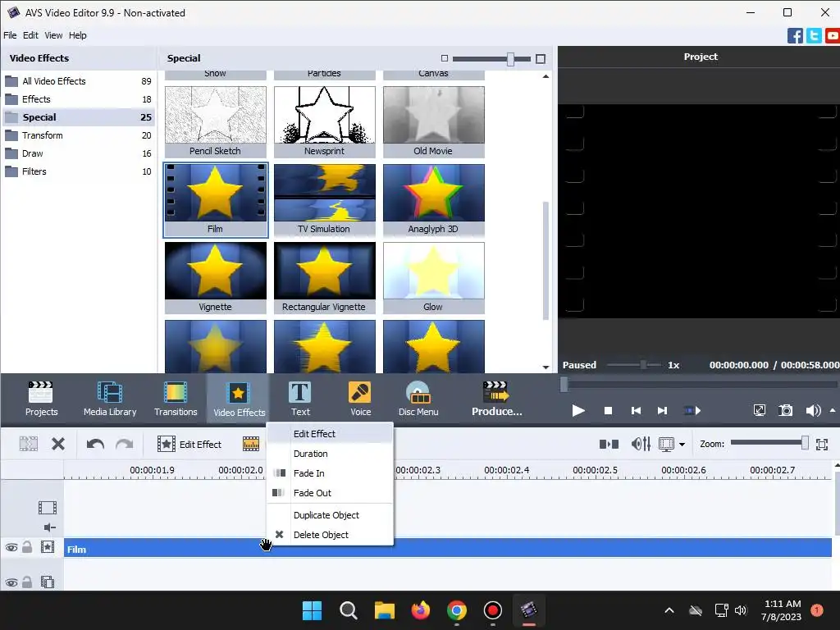Screen dimensions: 840x630
Task: Open the Voice recording tool
Action: 361,399
